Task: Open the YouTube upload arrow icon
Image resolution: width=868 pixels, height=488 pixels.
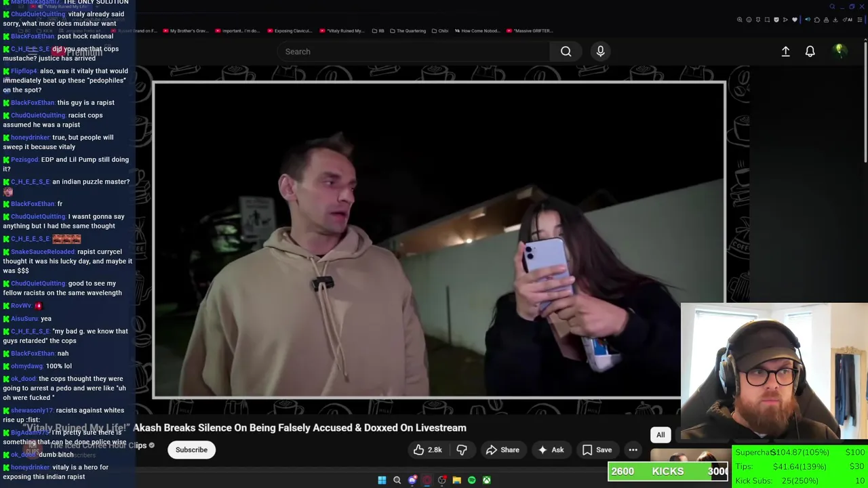Action: [785, 52]
